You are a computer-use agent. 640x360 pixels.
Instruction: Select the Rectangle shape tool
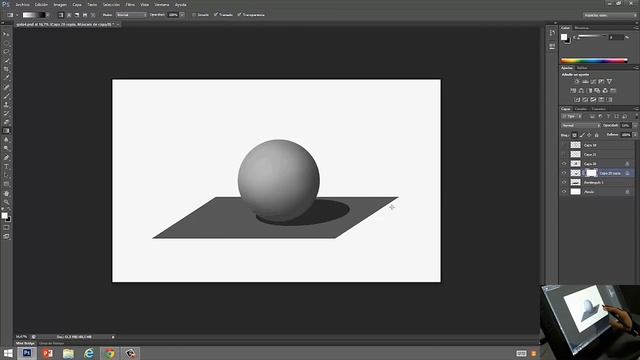pyautogui.click(x=6, y=184)
